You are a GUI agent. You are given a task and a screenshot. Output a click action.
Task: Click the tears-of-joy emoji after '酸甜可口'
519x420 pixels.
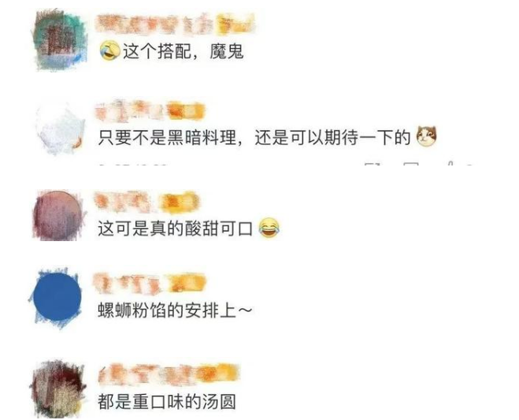coord(269,228)
